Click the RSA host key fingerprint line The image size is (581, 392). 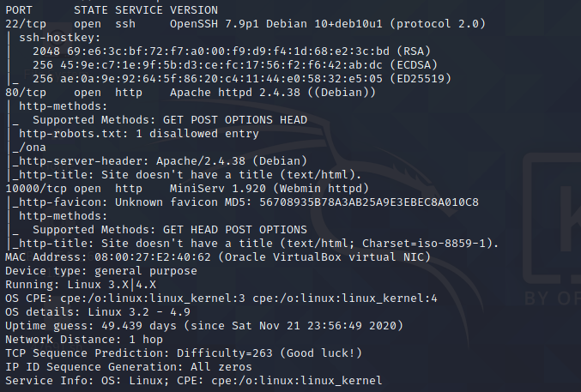click(197, 51)
